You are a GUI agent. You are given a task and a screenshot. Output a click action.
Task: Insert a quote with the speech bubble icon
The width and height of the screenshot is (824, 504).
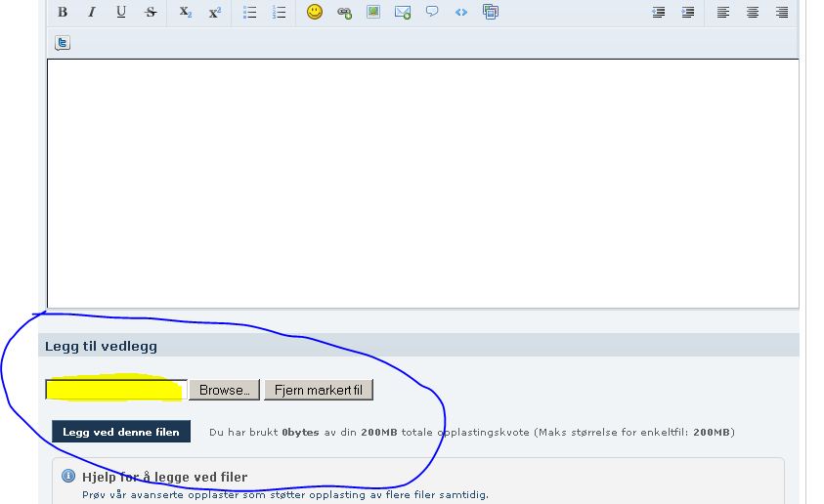(x=432, y=12)
